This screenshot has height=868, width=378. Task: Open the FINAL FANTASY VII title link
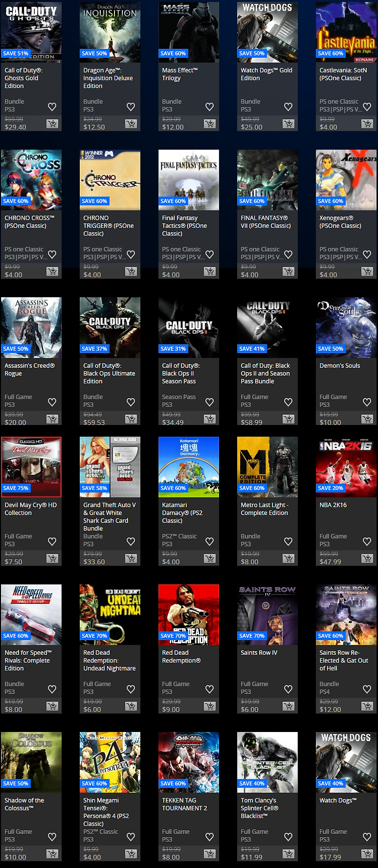(x=266, y=222)
